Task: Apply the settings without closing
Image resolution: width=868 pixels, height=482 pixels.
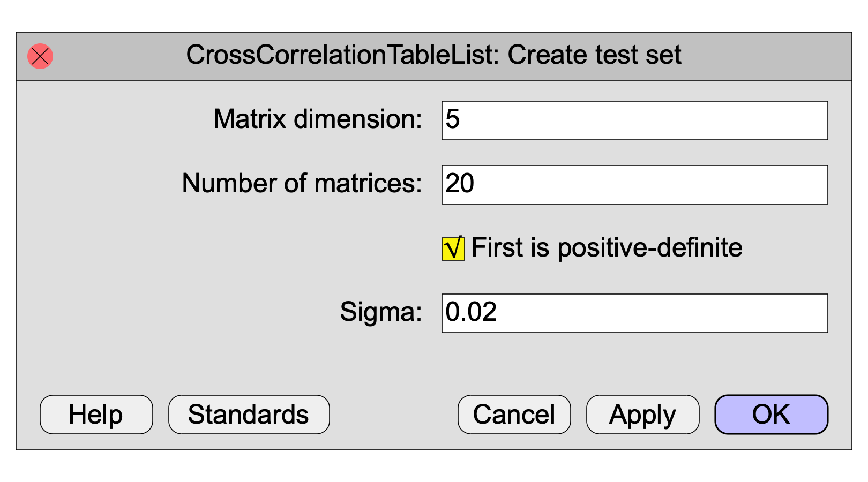Action: [643, 415]
